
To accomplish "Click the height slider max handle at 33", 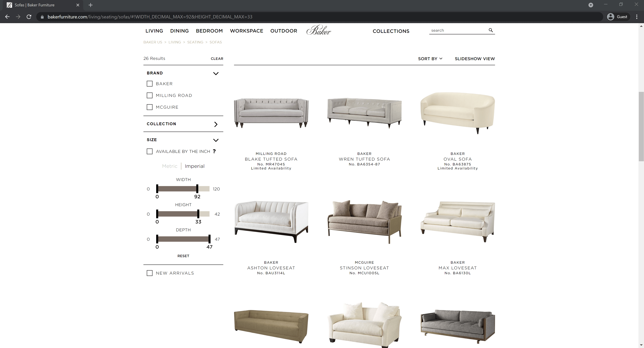I will pyautogui.click(x=198, y=214).
